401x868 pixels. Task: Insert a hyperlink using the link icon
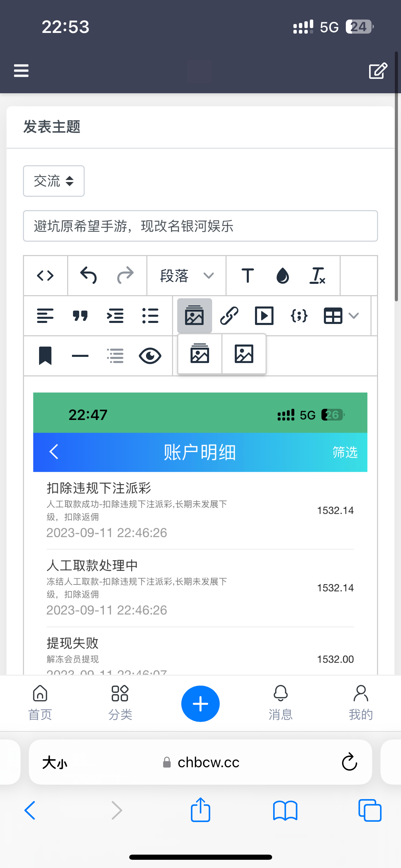tap(229, 316)
